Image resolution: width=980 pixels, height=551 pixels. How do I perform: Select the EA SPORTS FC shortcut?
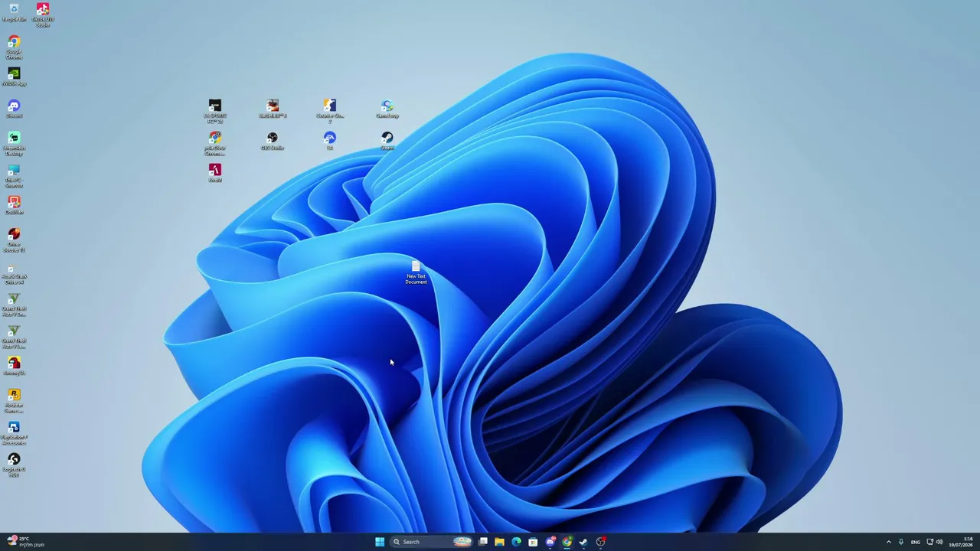(215, 110)
